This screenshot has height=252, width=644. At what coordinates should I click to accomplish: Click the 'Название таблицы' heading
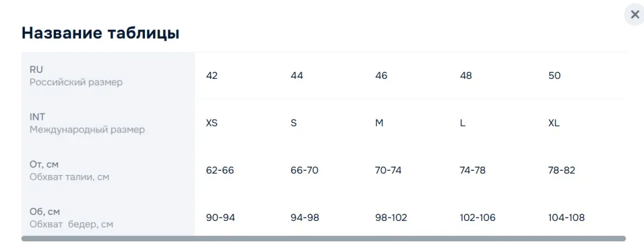click(x=101, y=33)
